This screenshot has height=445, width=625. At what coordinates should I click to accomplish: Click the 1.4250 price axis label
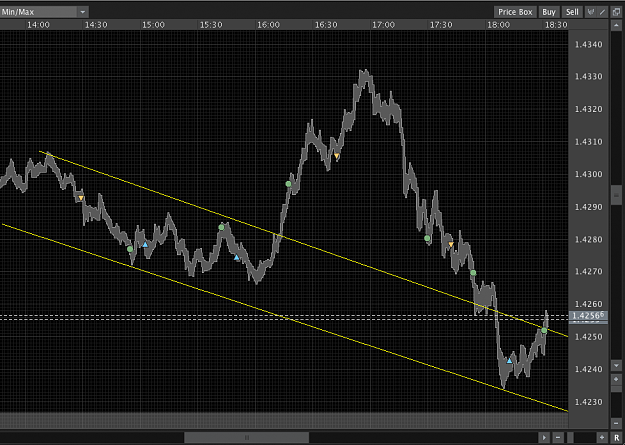[x=588, y=337]
